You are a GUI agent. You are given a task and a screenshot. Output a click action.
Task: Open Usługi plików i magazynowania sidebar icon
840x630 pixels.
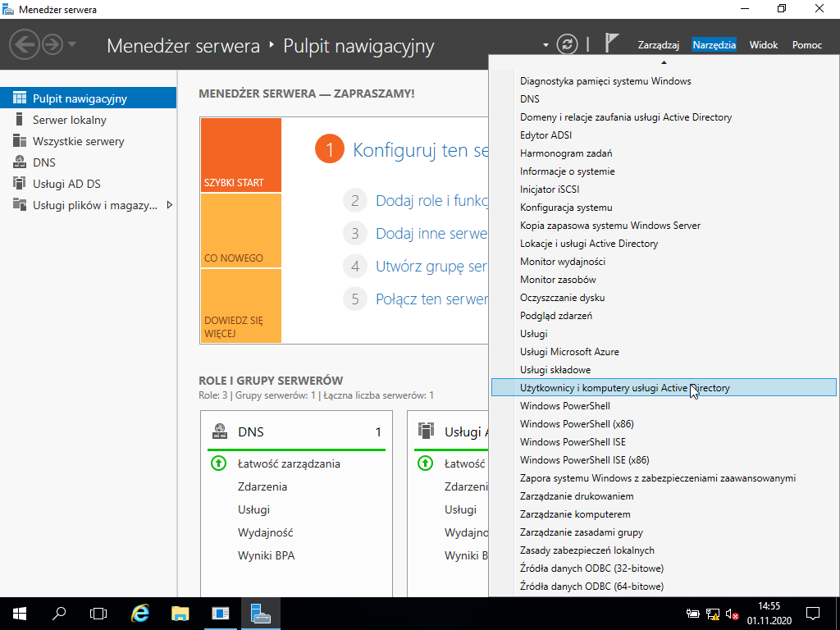(x=20, y=204)
